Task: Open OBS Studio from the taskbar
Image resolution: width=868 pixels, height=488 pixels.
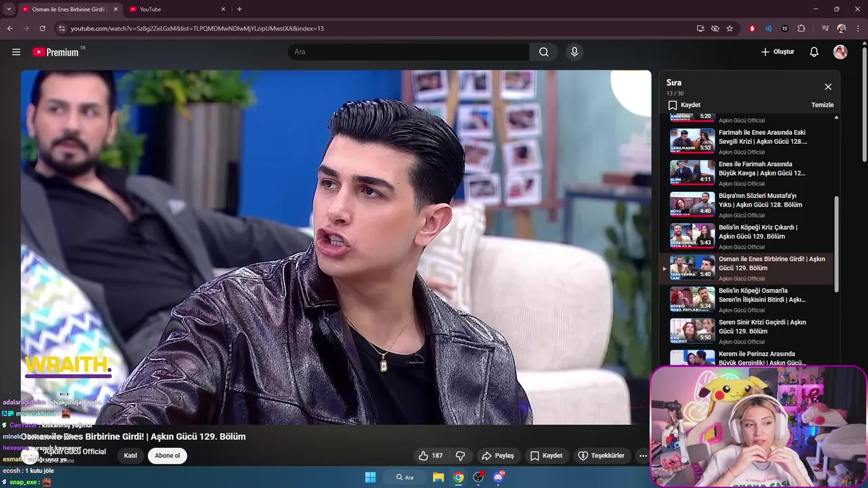Action: click(x=479, y=477)
